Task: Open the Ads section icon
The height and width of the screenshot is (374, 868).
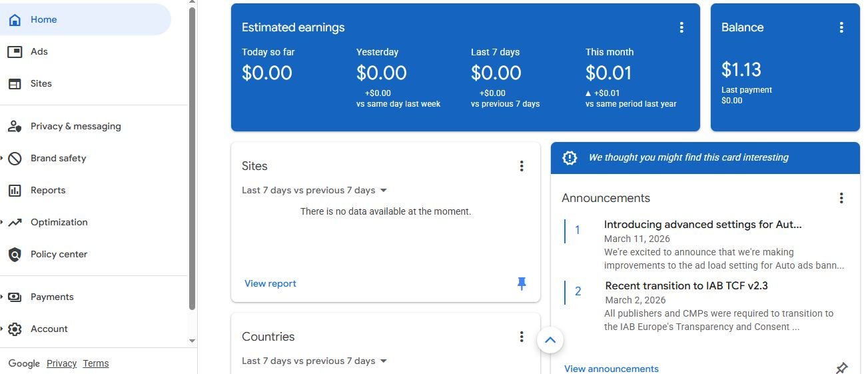Action: coord(15,51)
